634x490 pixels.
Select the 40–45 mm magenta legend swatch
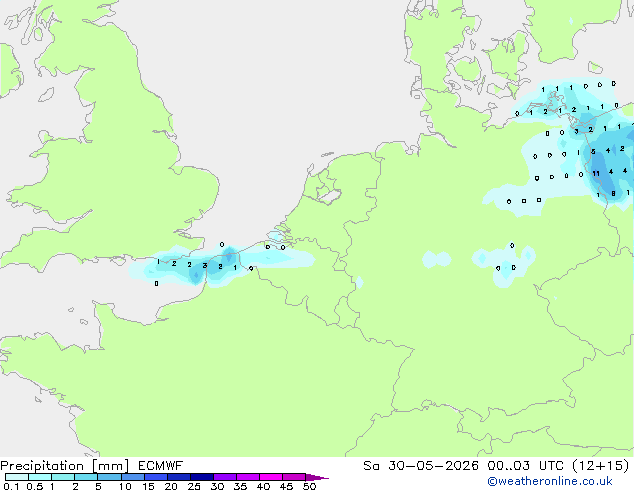271,477
